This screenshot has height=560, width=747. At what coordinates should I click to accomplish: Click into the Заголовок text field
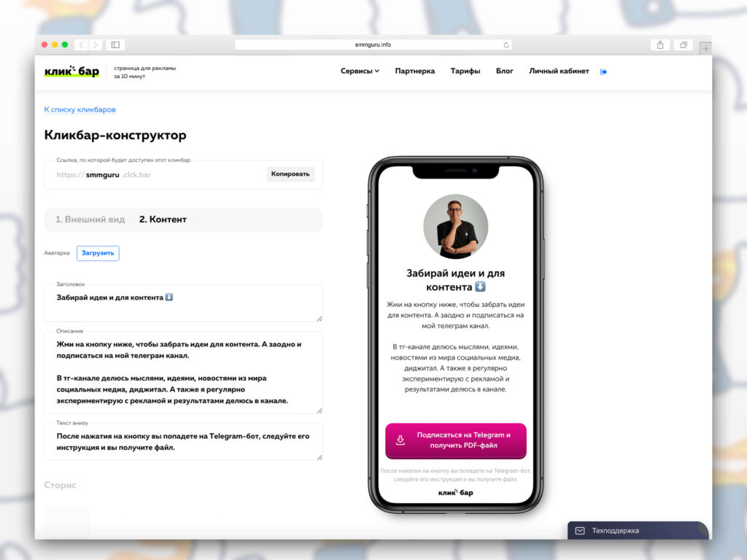click(183, 303)
